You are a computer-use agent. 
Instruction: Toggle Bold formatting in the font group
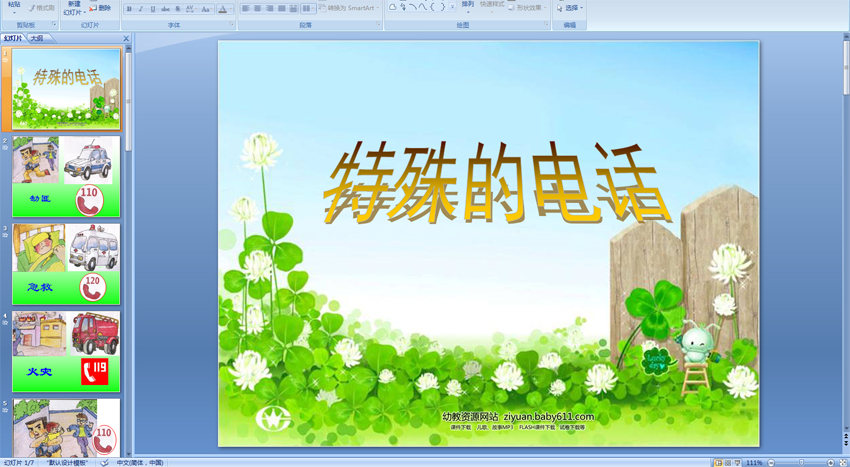click(x=129, y=9)
